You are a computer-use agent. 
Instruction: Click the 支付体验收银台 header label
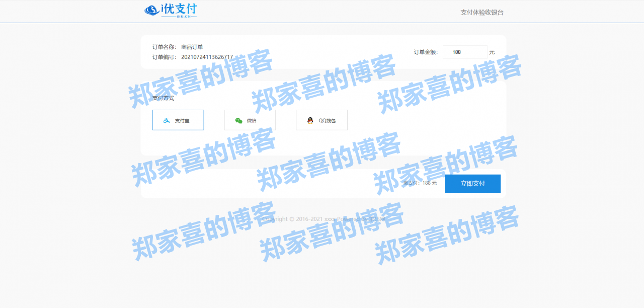click(x=481, y=12)
